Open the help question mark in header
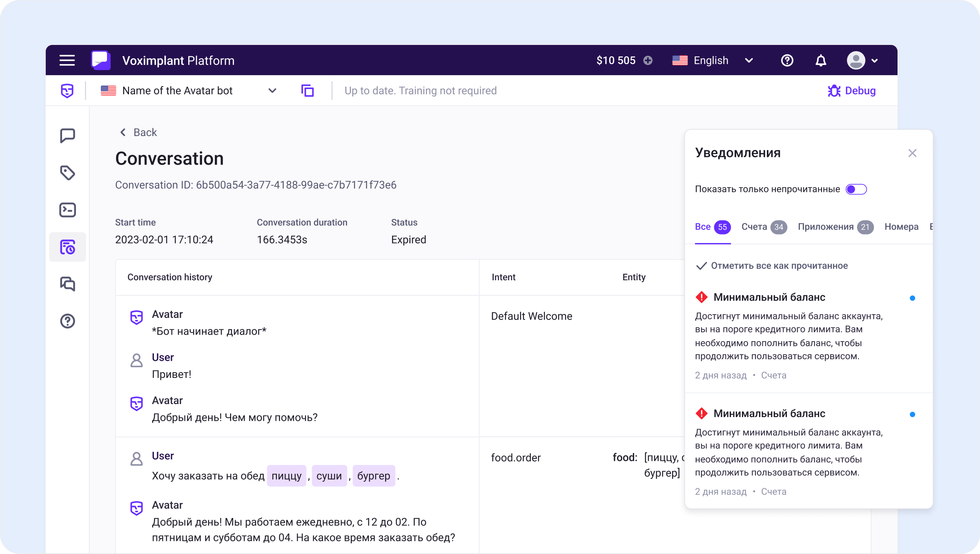The width and height of the screenshot is (980, 554). click(x=787, y=60)
